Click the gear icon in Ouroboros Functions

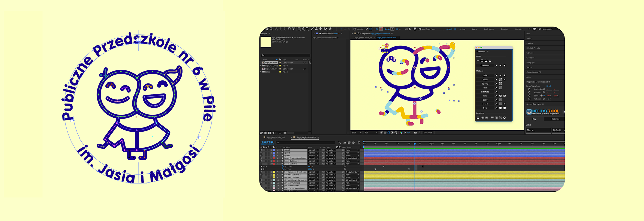coord(504,118)
